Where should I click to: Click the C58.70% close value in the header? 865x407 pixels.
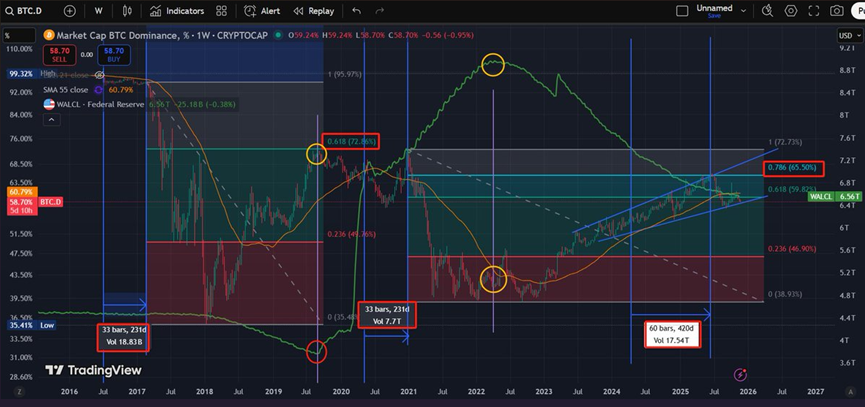coord(403,35)
